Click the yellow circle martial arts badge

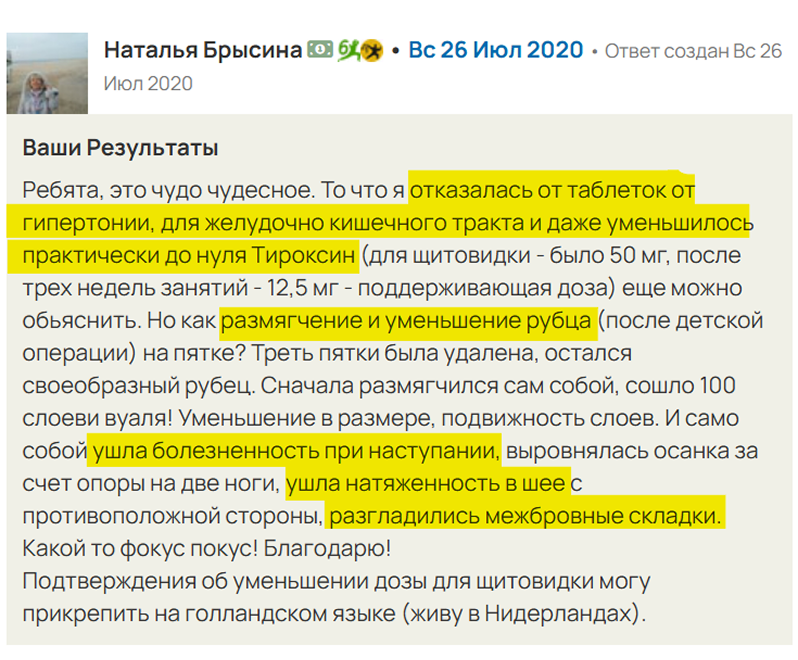372,50
